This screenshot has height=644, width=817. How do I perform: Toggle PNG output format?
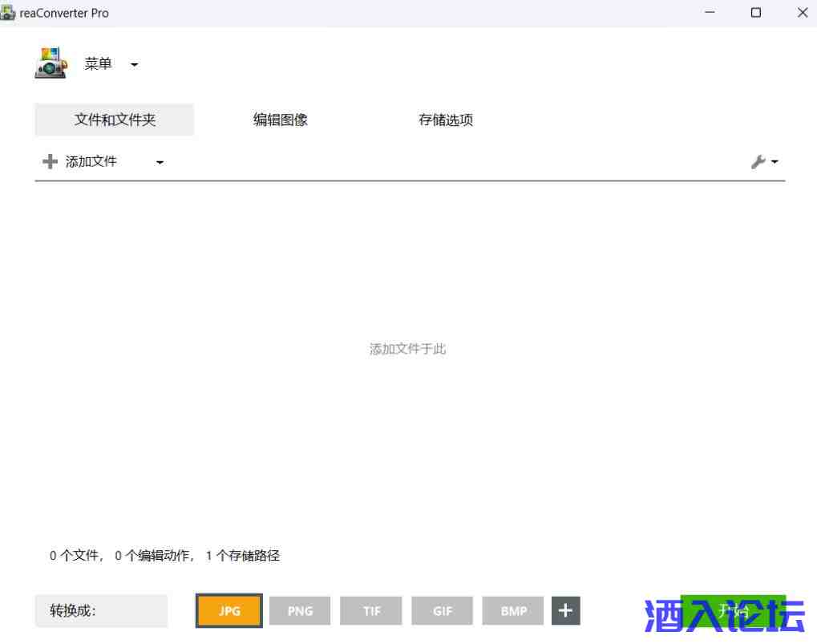[300, 611]
